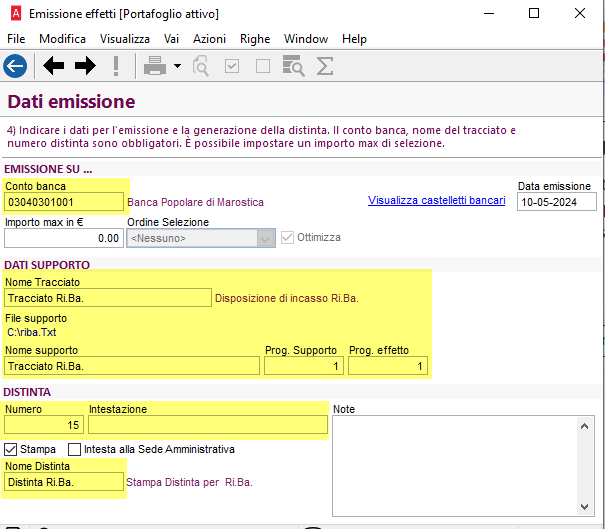Viewport: 605px width, 529px height.
Task: Click the exclamation mark toolbar icon
Action: 116,66
